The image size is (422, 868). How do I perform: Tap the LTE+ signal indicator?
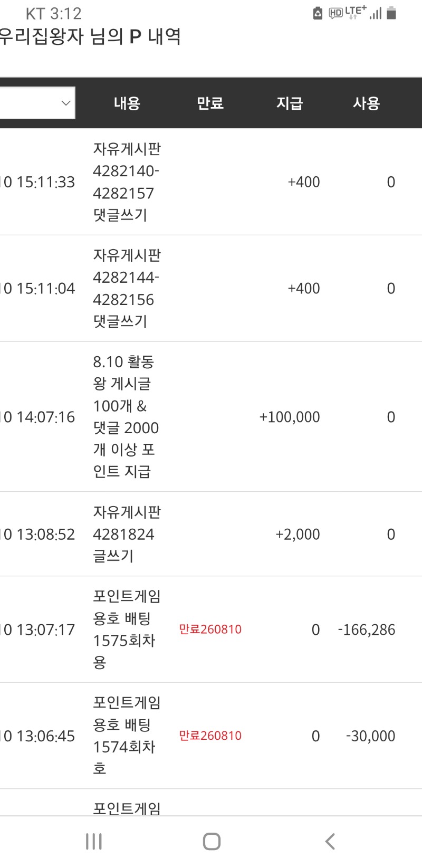pyautogui.click(x=356, y=12)
